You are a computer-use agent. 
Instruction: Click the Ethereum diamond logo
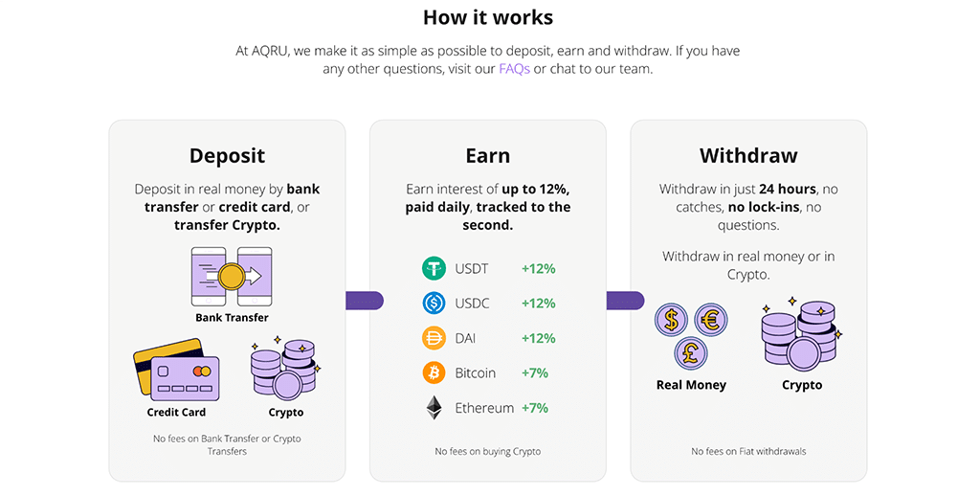[434, 408]
